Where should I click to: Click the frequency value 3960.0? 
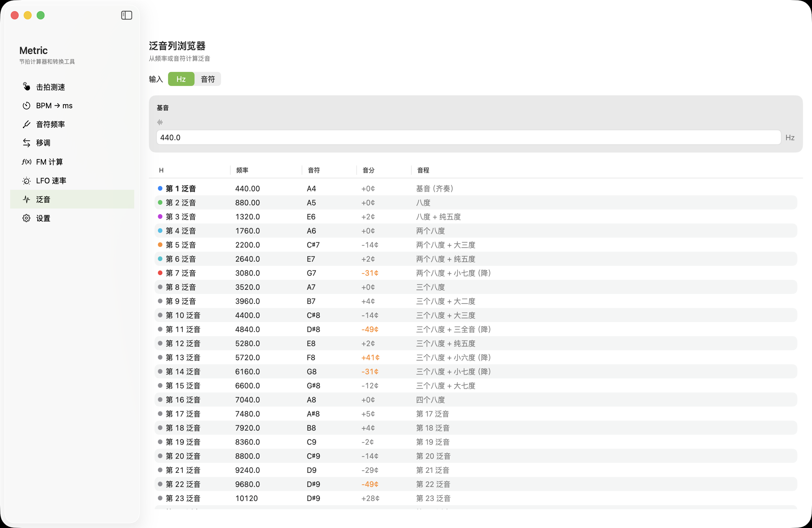tap(247, 301)
